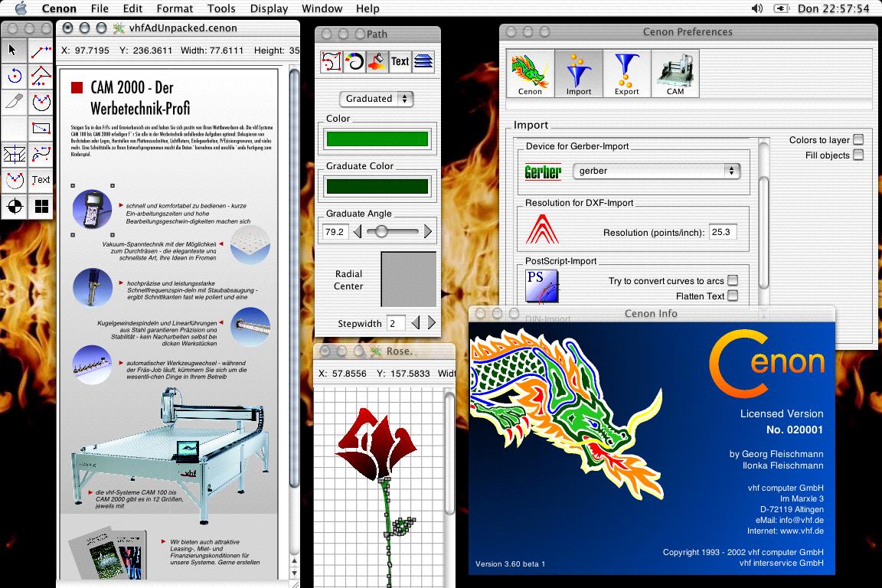The width and height of the screenshot is (882, 588).
Task: Pick the knife scissor tool
Action: (14, 102)
